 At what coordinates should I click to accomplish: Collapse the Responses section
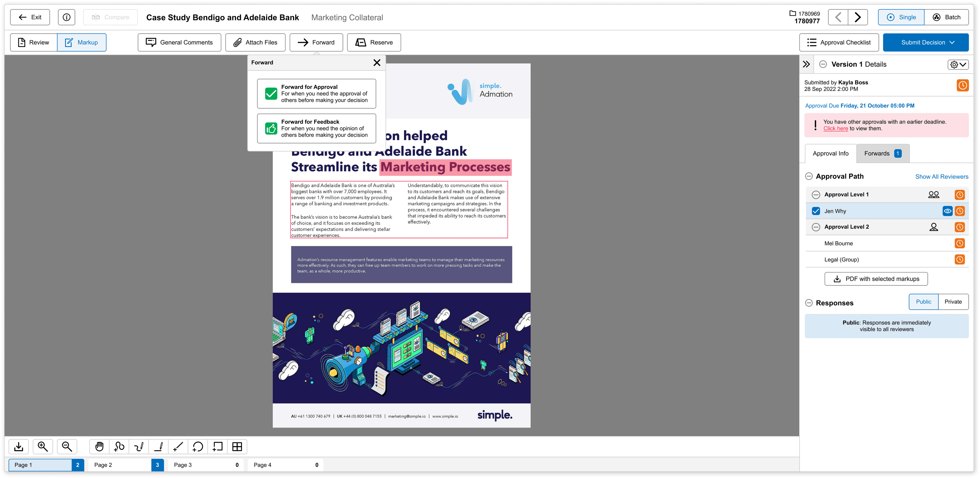(809, 303)
